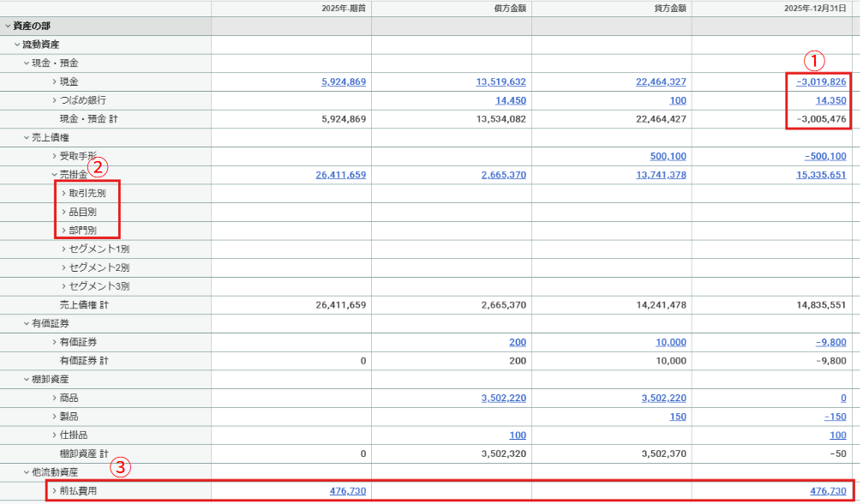The image size is (863, 504).
Task: Open つばめ銀行 ending balance link 14,350
Action: (x=831, y=100)
